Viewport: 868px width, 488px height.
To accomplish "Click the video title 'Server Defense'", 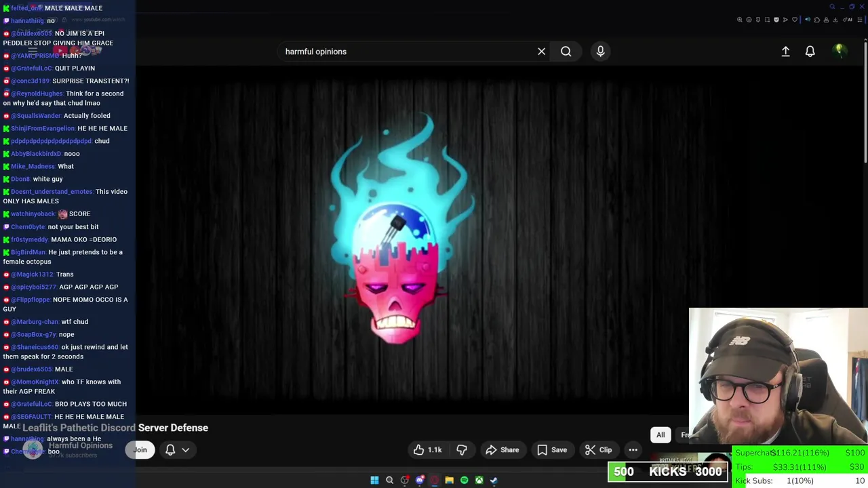I will 173,428.
